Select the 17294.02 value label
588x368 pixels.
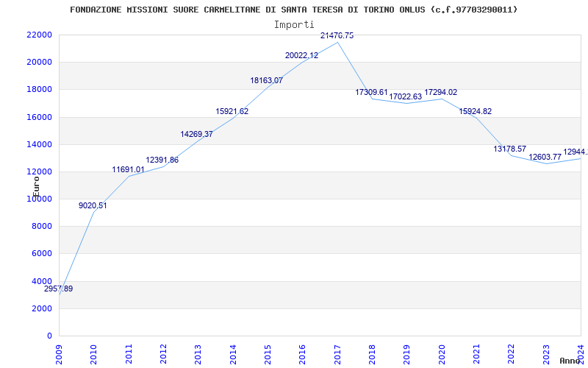tap(440, 93)
